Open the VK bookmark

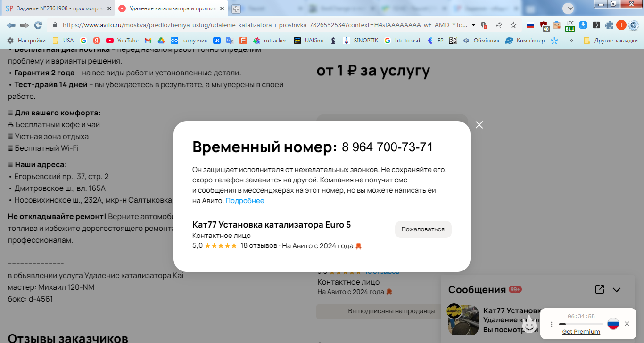[217, 41]
